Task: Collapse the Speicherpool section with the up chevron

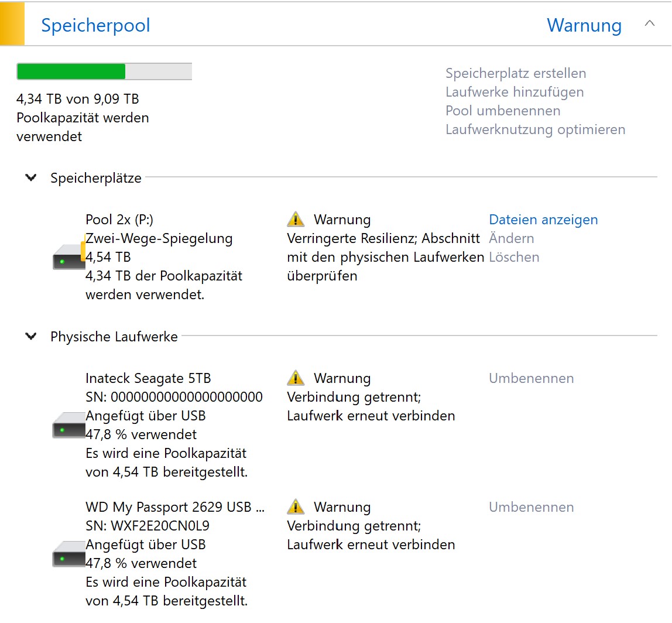Action: click(650, 23)
